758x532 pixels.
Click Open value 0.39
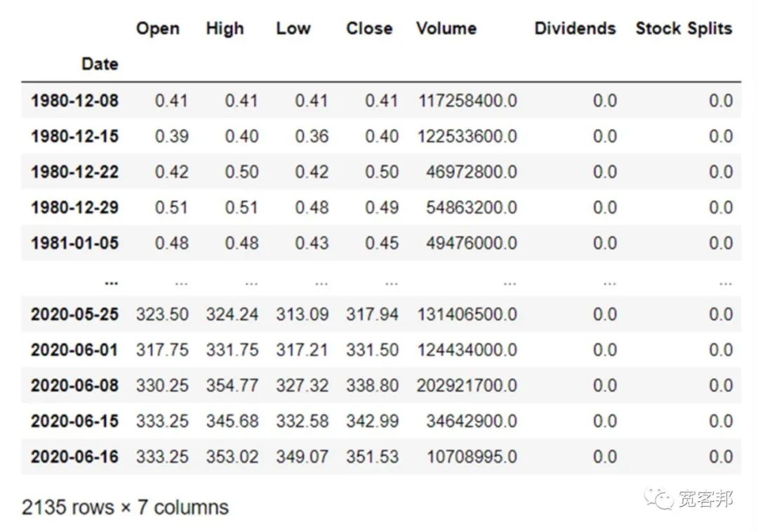[x=172, y=136]
